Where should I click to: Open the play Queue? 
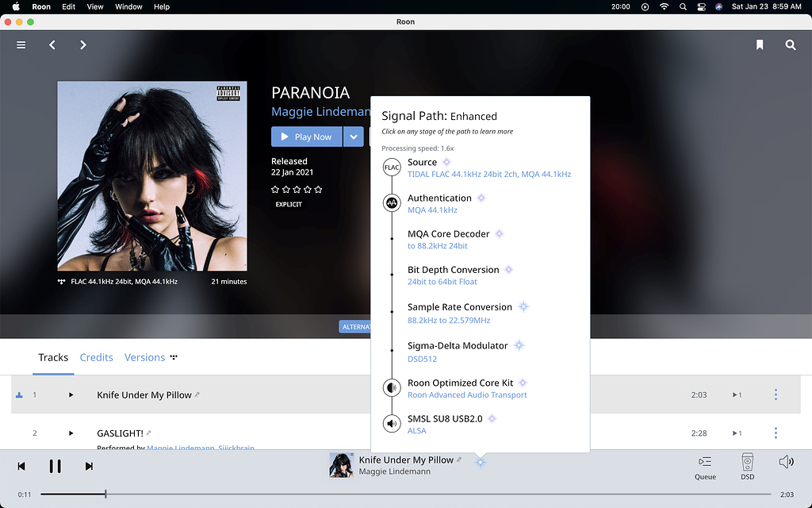[x=705, y=467]
